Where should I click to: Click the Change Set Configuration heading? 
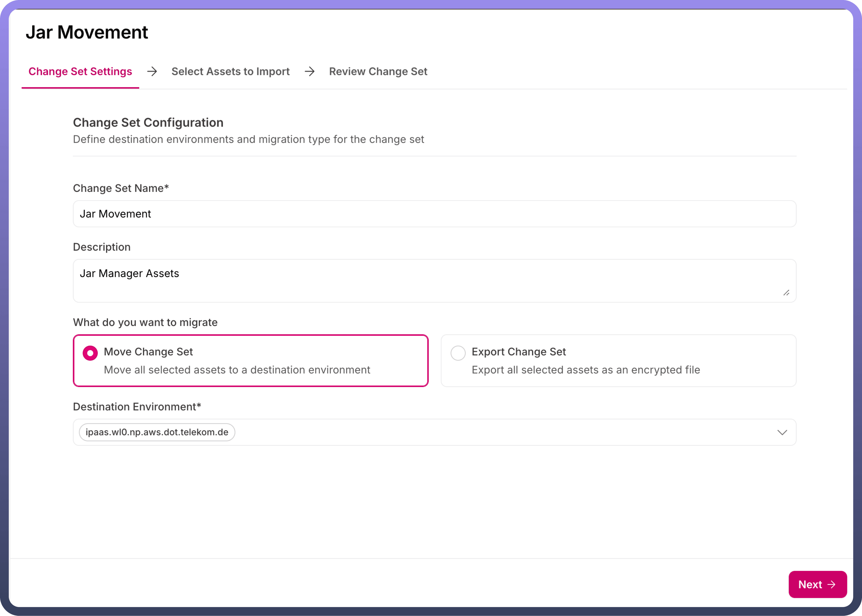click(148, 122)
